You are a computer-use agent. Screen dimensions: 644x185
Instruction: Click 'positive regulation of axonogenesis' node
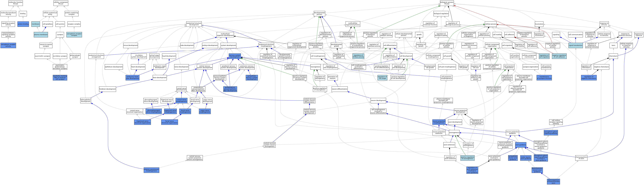click(468, 158)
